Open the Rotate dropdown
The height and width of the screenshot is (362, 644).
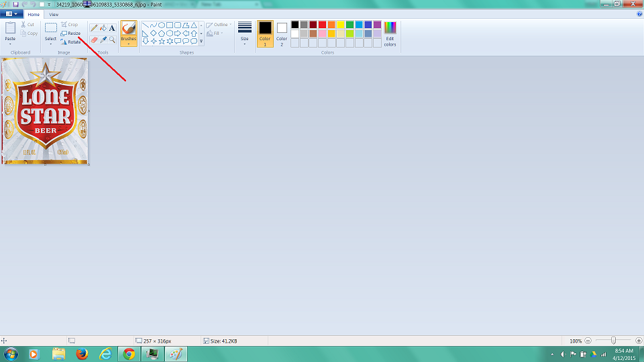point(72,42)
